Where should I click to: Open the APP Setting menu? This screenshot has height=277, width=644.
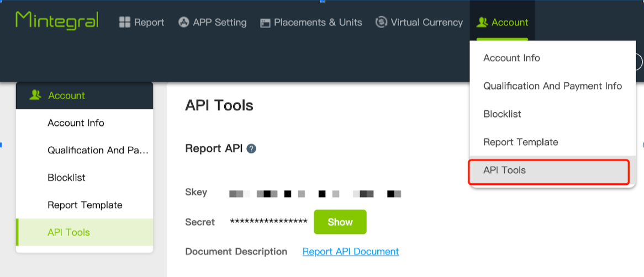coord(212,22)
